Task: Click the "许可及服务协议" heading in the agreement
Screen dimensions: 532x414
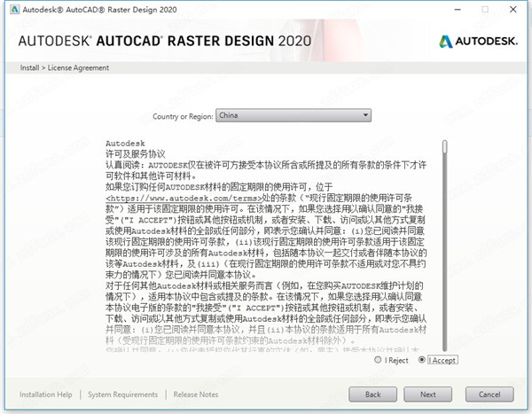Action: tap(136, 154)
